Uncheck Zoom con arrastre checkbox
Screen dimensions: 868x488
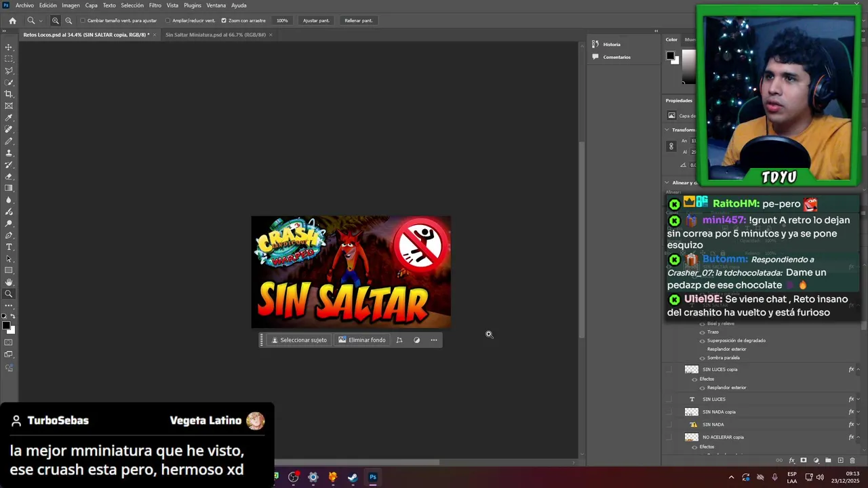point(224,20)
